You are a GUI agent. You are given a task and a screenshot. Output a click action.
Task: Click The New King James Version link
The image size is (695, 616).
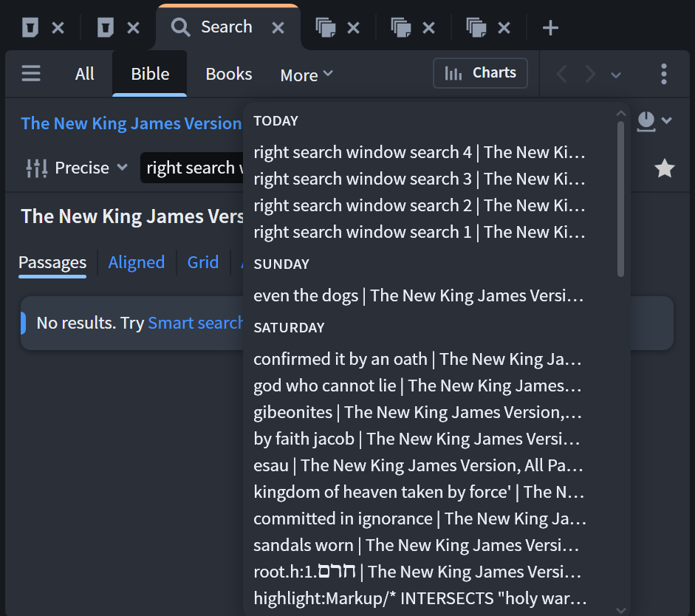131,123
